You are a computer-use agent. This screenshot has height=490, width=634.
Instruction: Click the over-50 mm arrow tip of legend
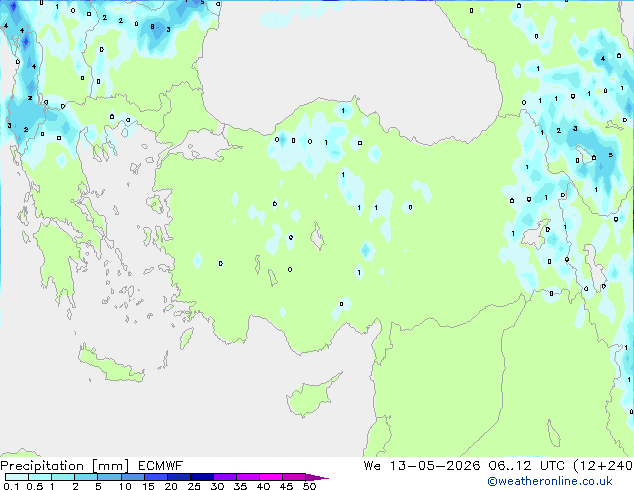(317, 477)
